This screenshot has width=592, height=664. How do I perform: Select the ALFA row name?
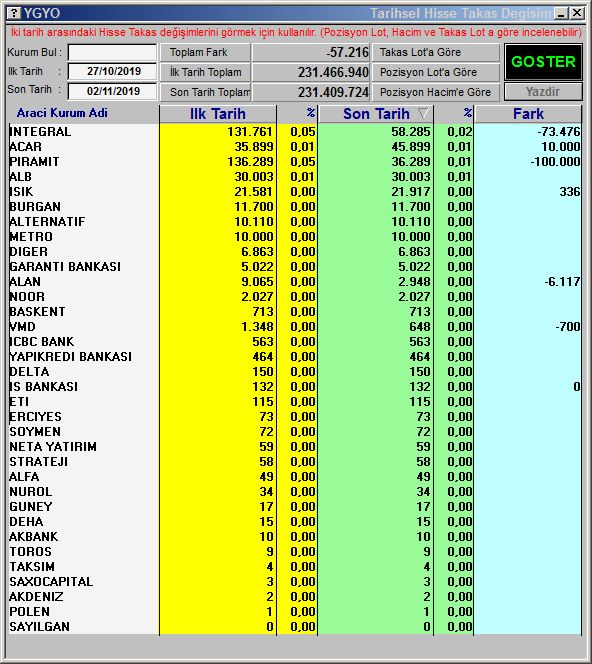[x=24, y=477]
